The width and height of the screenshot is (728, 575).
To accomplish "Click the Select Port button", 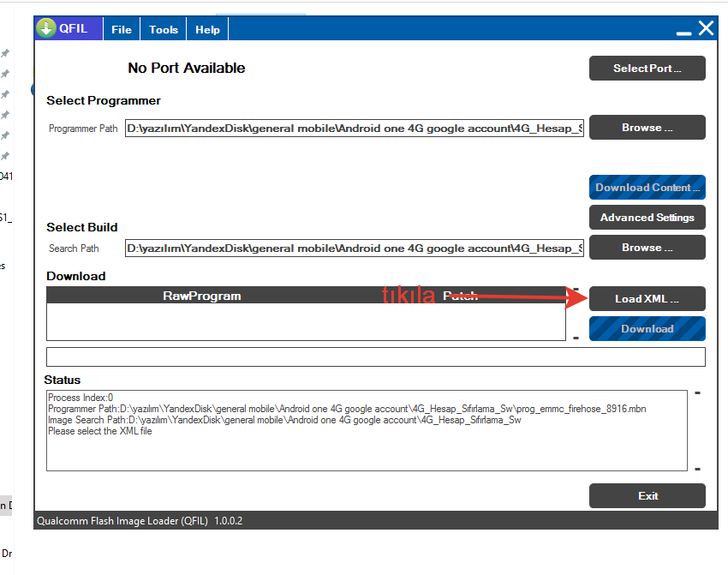I will 647,69.
